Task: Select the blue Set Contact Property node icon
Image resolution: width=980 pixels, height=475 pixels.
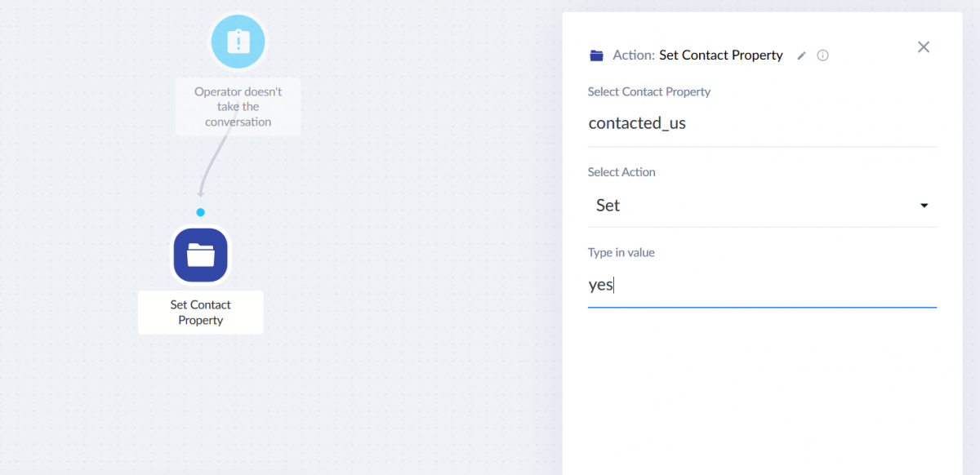Action: 201,255
